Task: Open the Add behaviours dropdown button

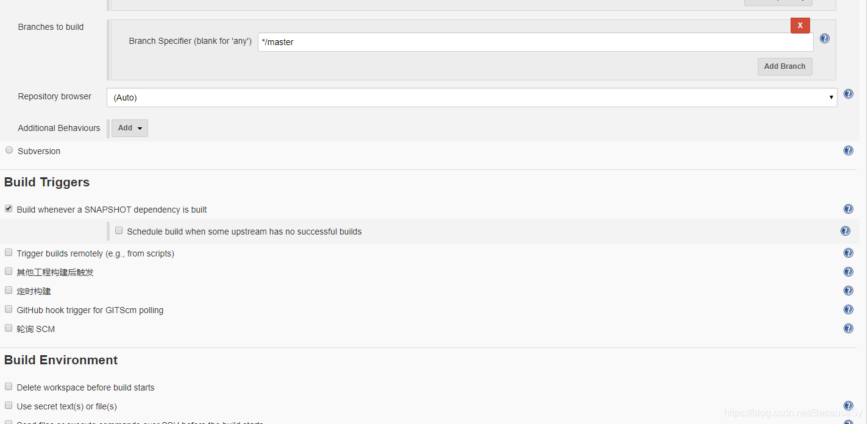Action: click(130, 128)
